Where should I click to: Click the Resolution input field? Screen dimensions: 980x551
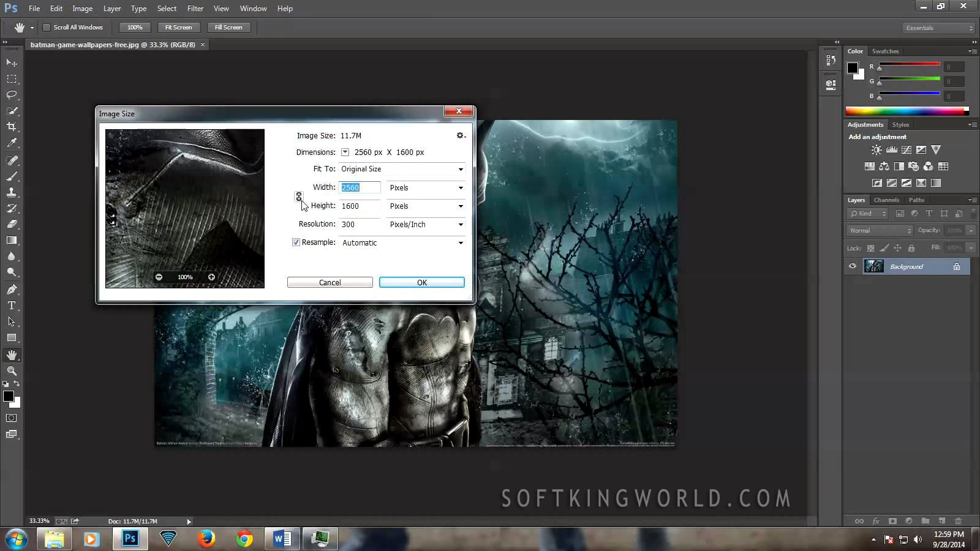coord(360,225)
